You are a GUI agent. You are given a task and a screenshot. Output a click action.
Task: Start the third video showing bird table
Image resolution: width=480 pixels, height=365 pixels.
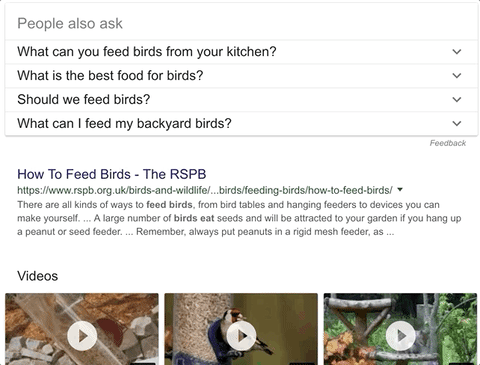(x=401, y=336)
